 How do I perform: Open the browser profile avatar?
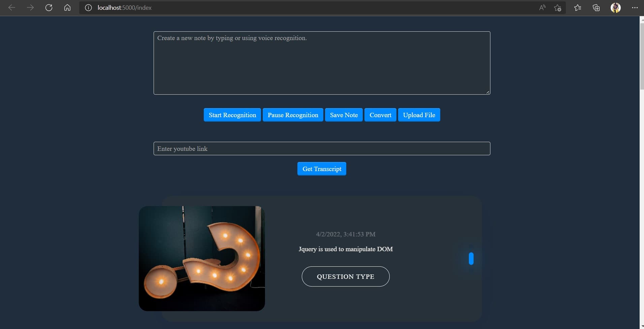point(616,7)
